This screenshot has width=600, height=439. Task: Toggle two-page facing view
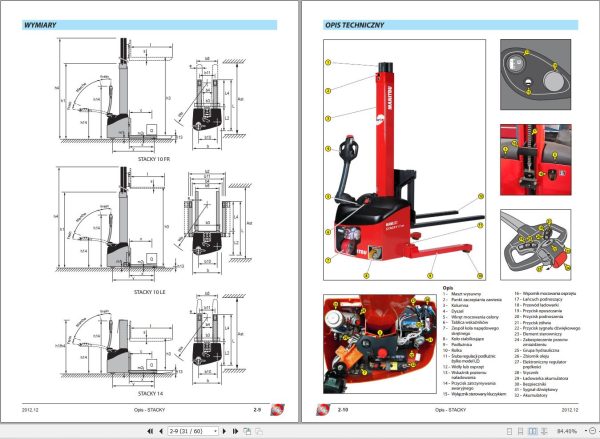pos(532,431)
